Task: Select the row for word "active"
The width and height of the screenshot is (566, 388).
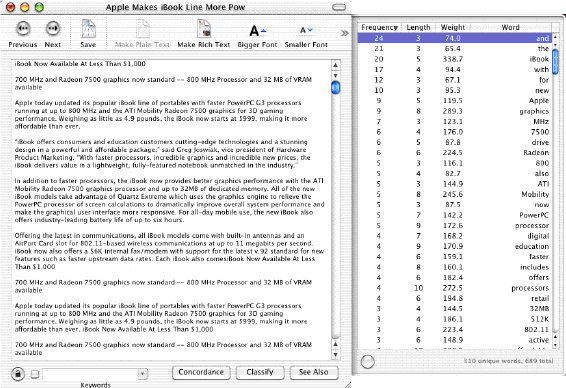Action: [x=454, y=340]
